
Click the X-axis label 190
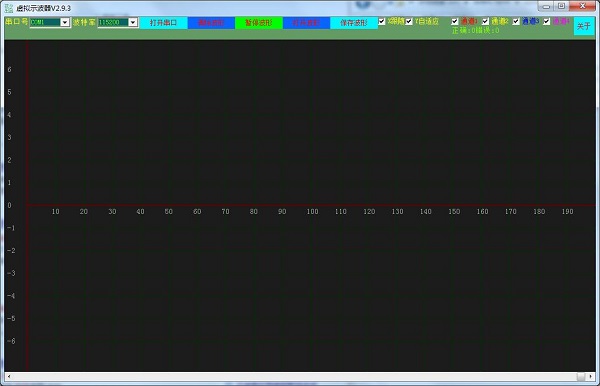567,212
